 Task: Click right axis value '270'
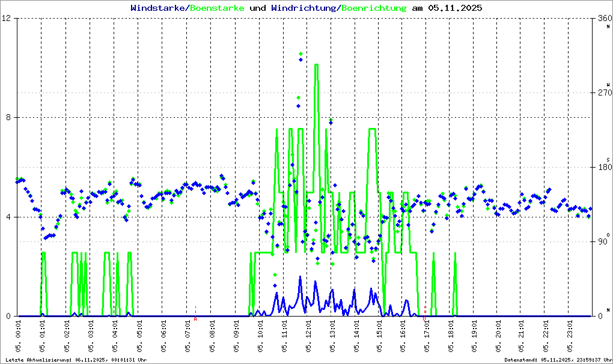pyautogui.click(x=605, y=93)
